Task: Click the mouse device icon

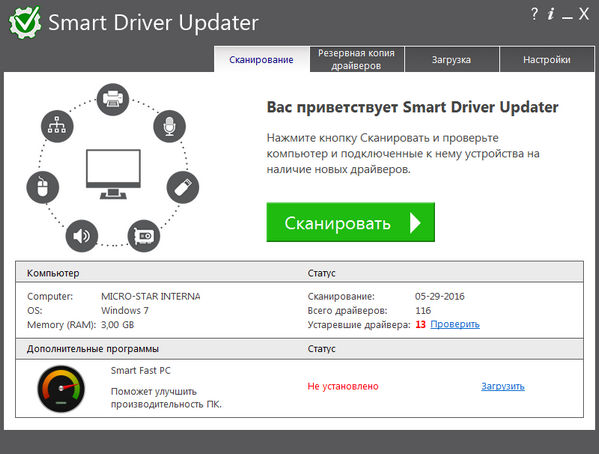Action: point(43,187)
